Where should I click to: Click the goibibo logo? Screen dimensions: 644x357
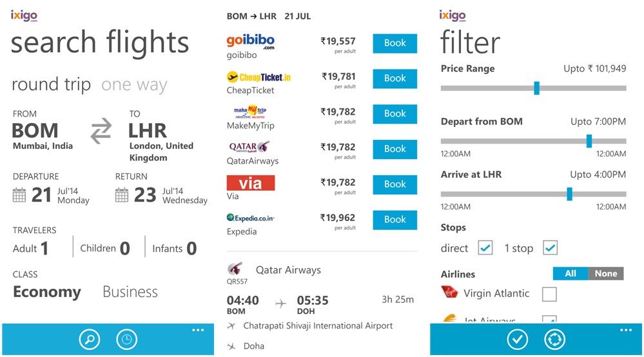(x=251, y=42)
